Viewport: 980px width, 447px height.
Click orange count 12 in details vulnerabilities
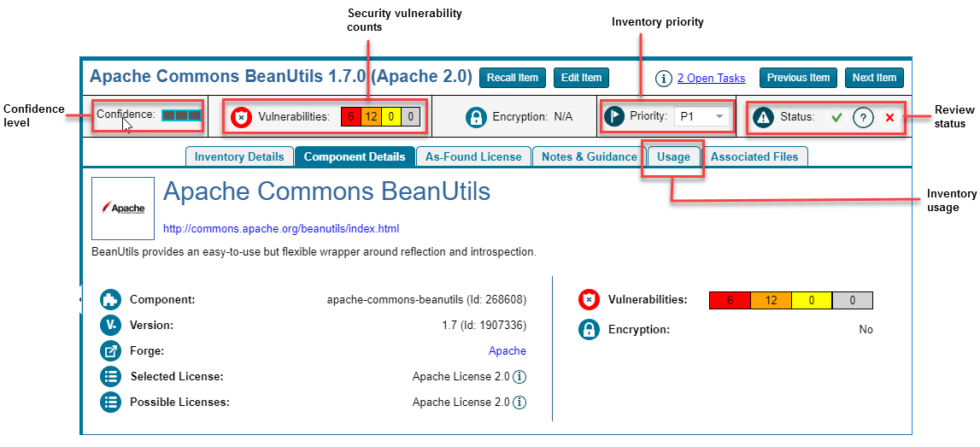772,301
